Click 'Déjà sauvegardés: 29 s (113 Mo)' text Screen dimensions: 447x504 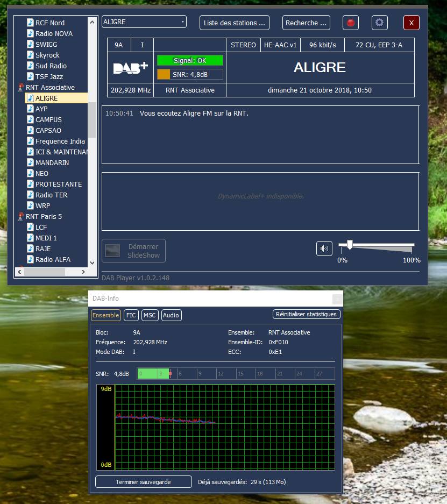click(x=242, y=482)
